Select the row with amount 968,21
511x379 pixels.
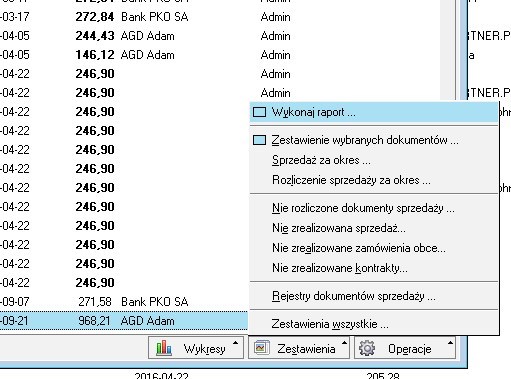click(124, 321)
